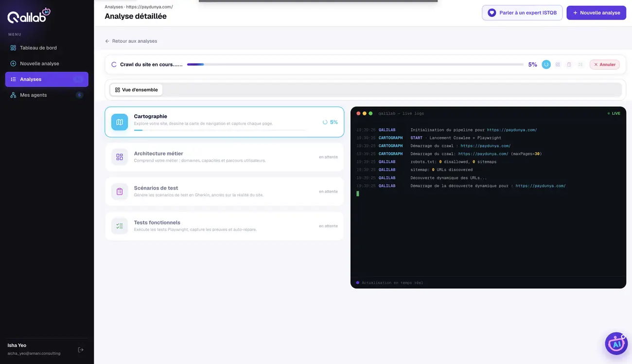Click the Isha Yeo user name
Viewport: 632px width, 364px height.
[17, 346]
